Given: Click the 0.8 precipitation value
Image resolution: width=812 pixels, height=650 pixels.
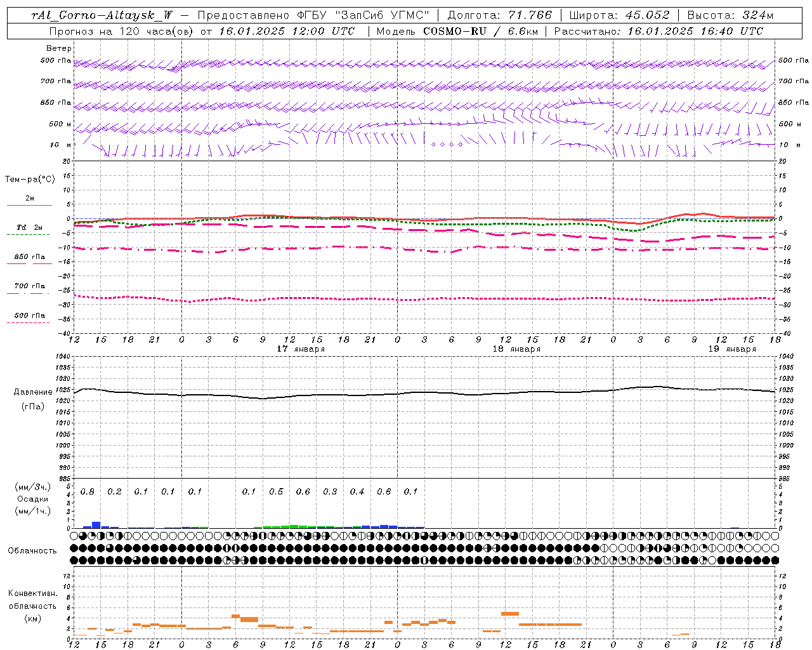Looking at the screenshot, I should [x=88, y=492].
